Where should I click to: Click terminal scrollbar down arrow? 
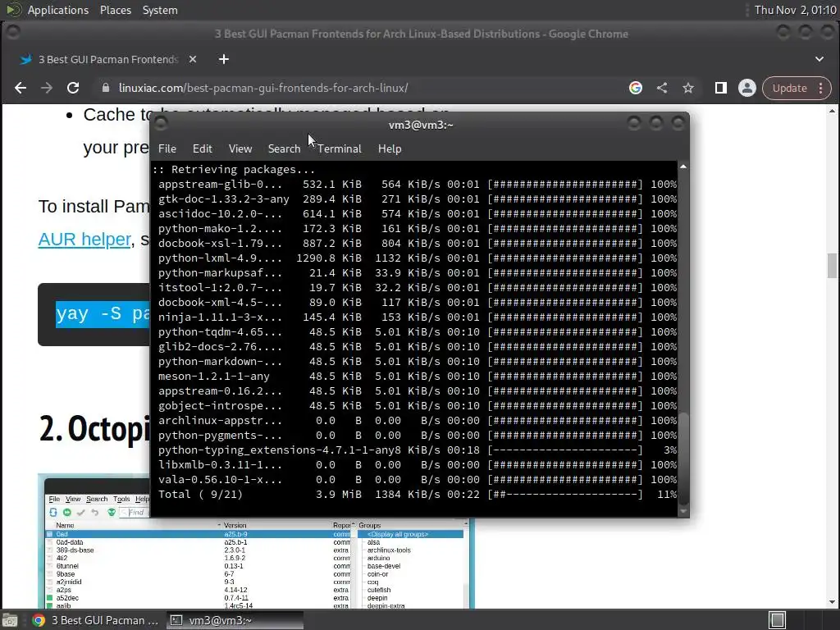pos(683,512)
